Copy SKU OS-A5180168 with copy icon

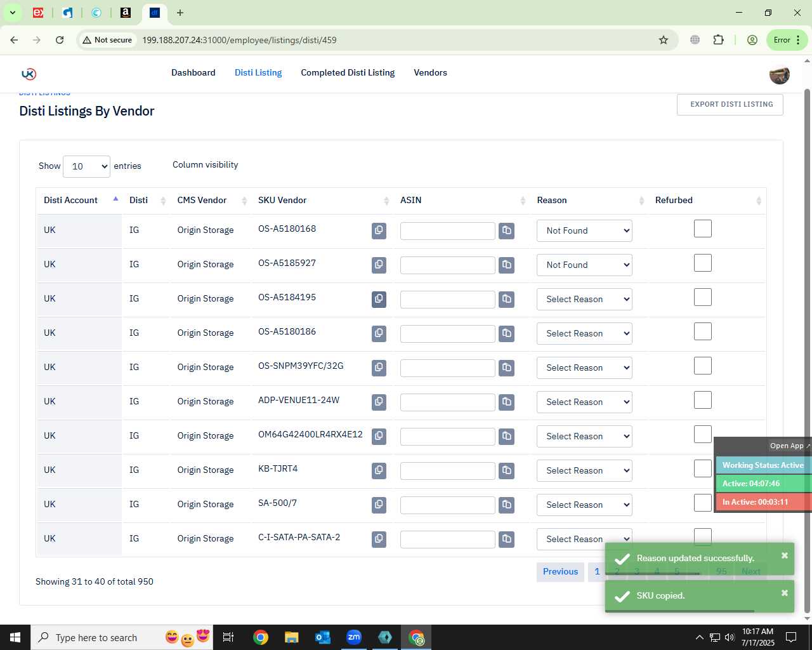tap(379, 230)
